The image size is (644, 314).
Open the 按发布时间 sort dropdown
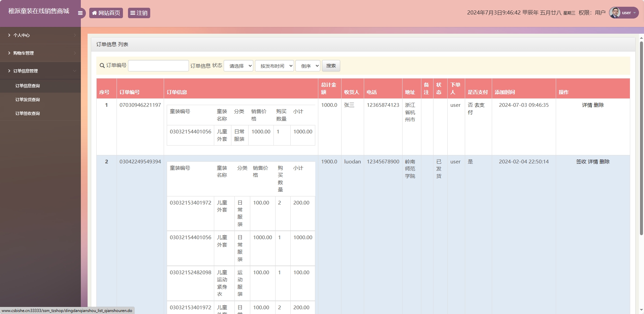click(274, 66)
